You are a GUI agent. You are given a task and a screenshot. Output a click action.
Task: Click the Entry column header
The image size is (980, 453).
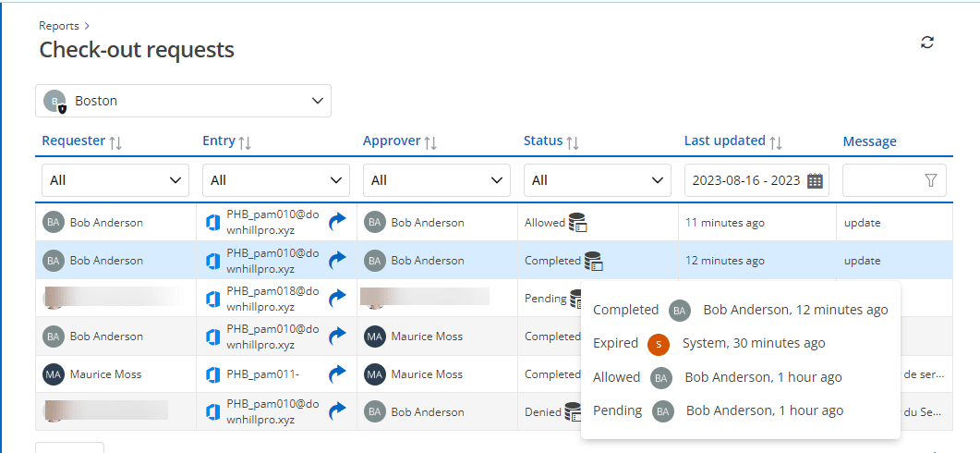(x=219, y=141)
